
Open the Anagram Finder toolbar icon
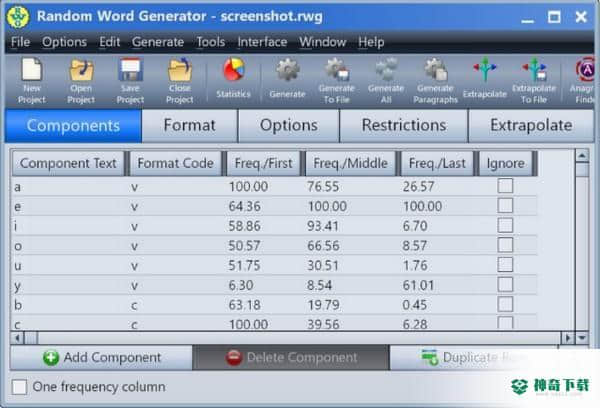(584, 81)
